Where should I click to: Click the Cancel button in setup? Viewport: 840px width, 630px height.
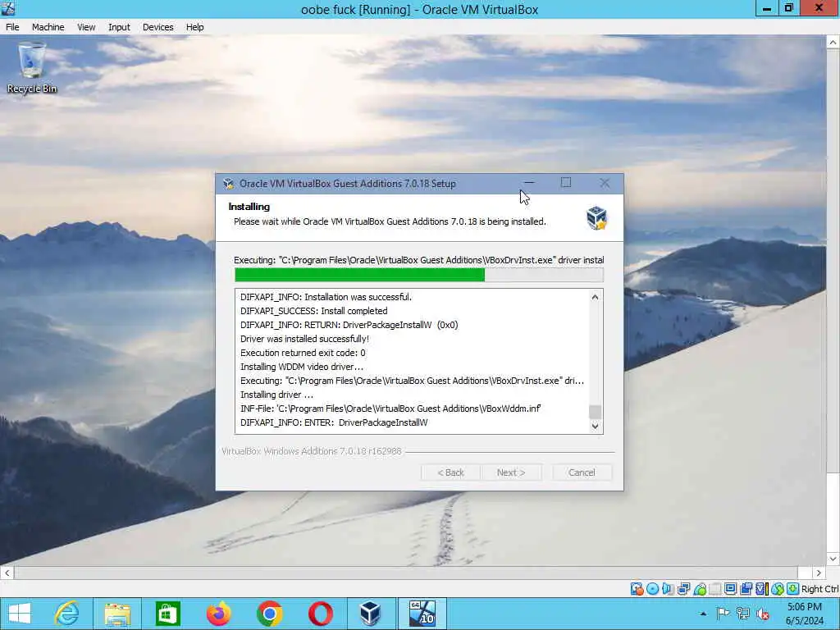pyautogui.click(x=582, y=472)
